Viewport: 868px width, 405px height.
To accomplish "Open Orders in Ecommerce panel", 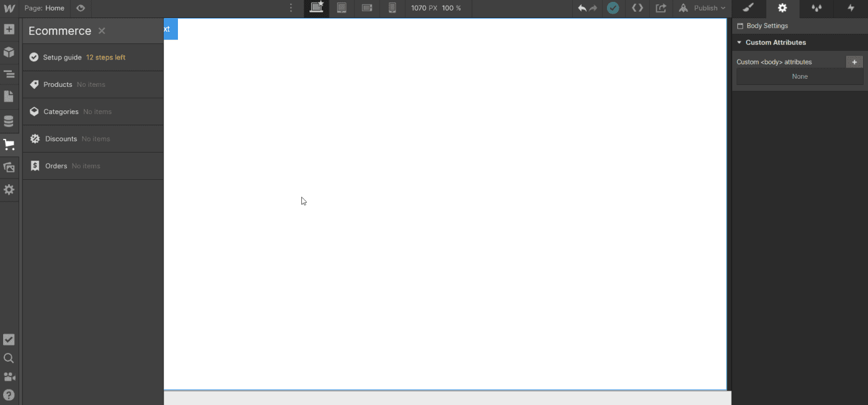I will coord(93,166).
